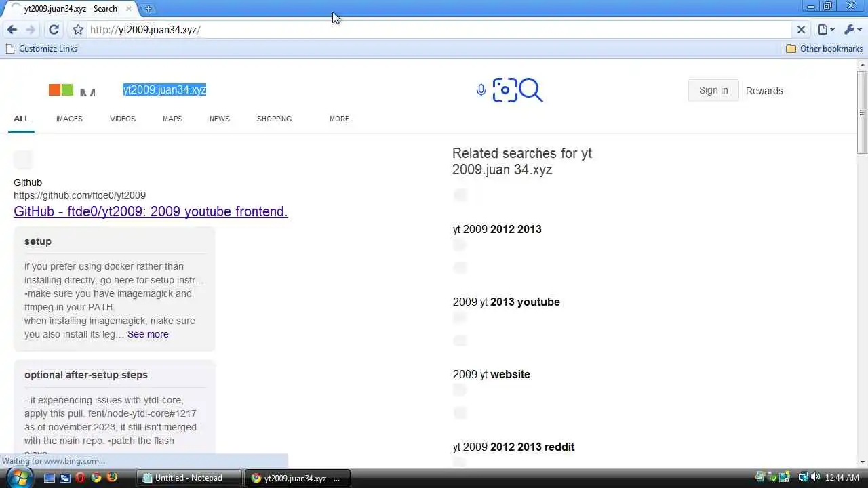Click optional after-setup steps heading
The width and height of the screenshot is (868, 488).
(x=86, y=375)
